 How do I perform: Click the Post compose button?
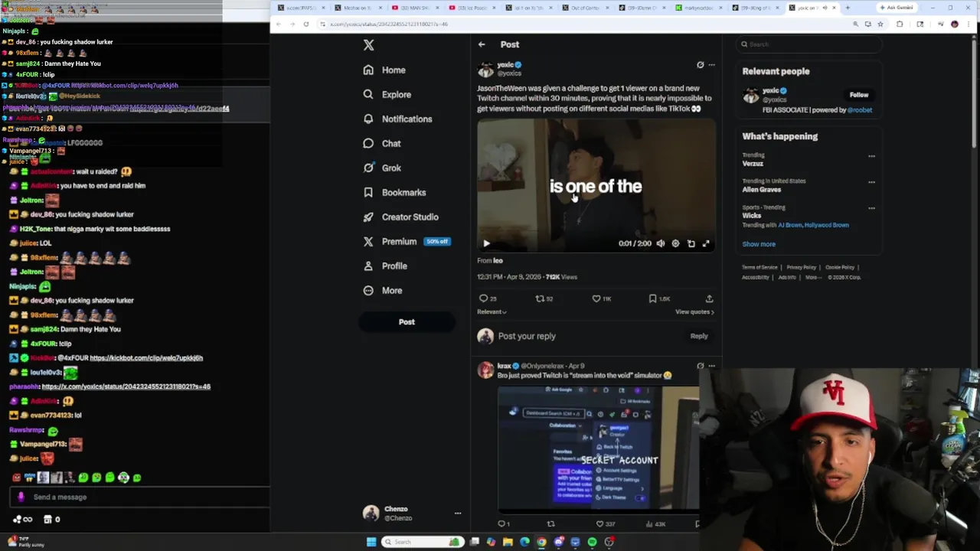[x=407, y=321]
